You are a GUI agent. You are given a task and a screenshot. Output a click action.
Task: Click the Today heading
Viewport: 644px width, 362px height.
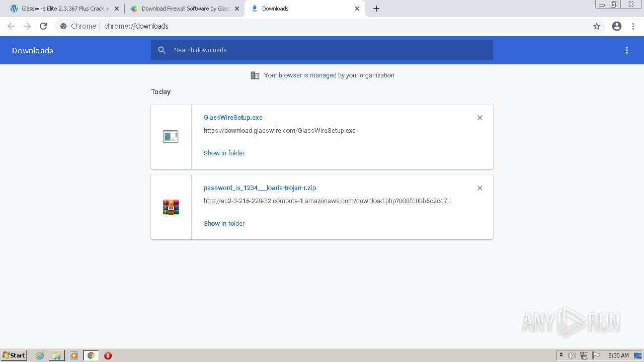pyautogui.click(x=161, y=92)
